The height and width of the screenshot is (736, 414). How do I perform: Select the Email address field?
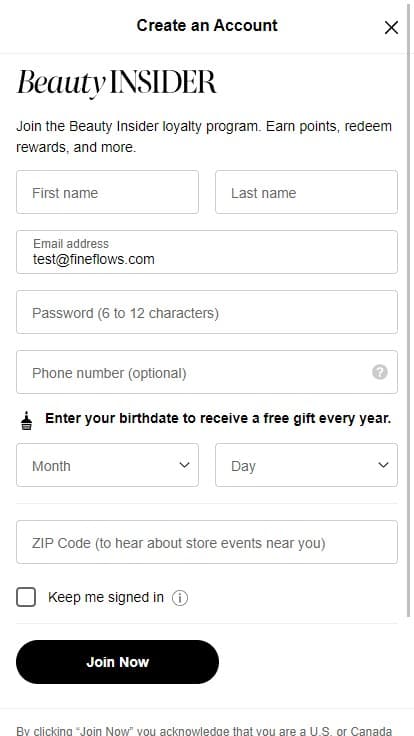pyautogui.click(x=207, y=252)
